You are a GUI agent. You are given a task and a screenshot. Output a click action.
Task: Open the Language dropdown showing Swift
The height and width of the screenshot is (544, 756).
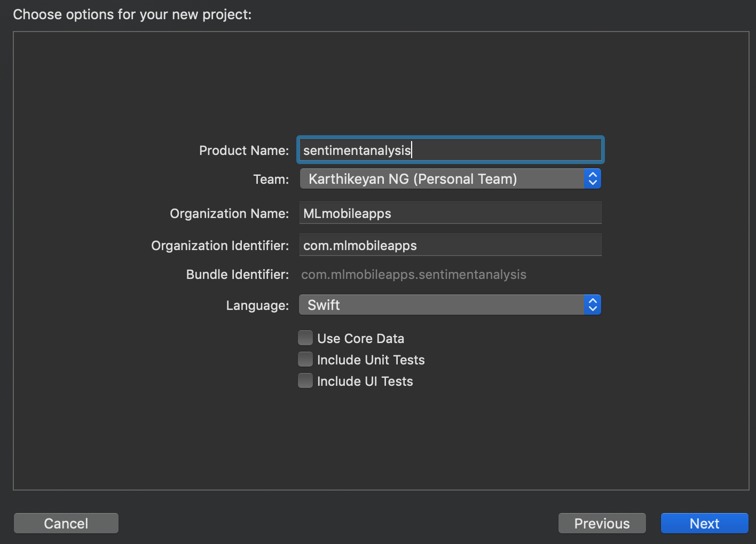pos(450,305)
